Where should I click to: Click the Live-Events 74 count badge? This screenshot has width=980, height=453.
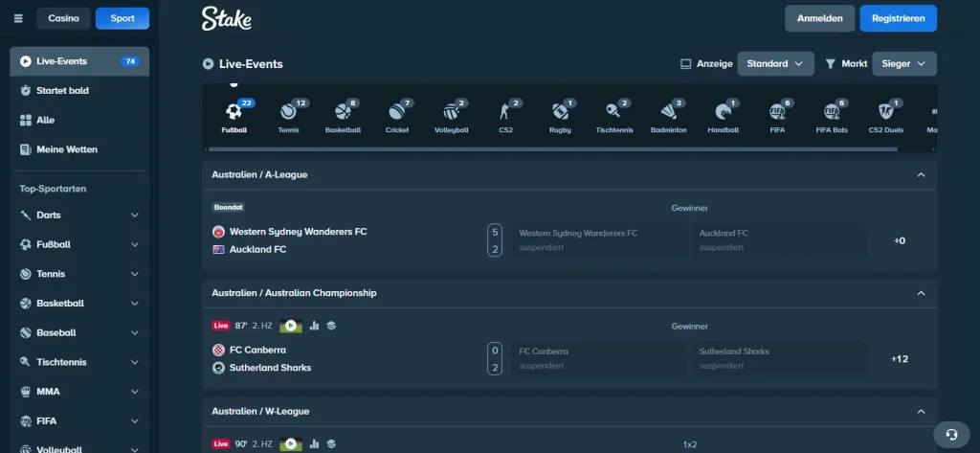coord(130,61)
